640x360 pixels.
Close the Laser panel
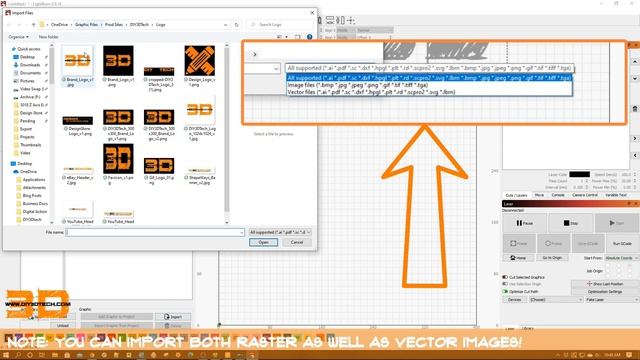pyautogui.click(x=636, y=203)
